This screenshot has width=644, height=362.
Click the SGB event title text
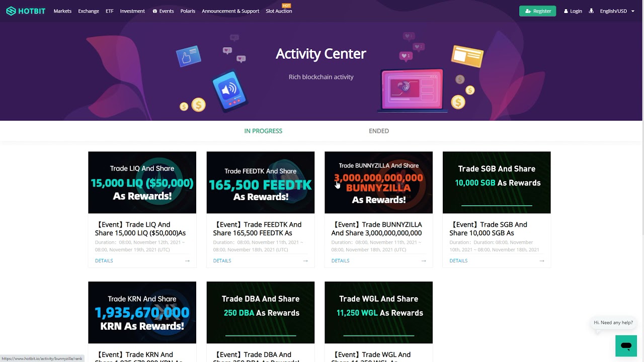point(489,229)
